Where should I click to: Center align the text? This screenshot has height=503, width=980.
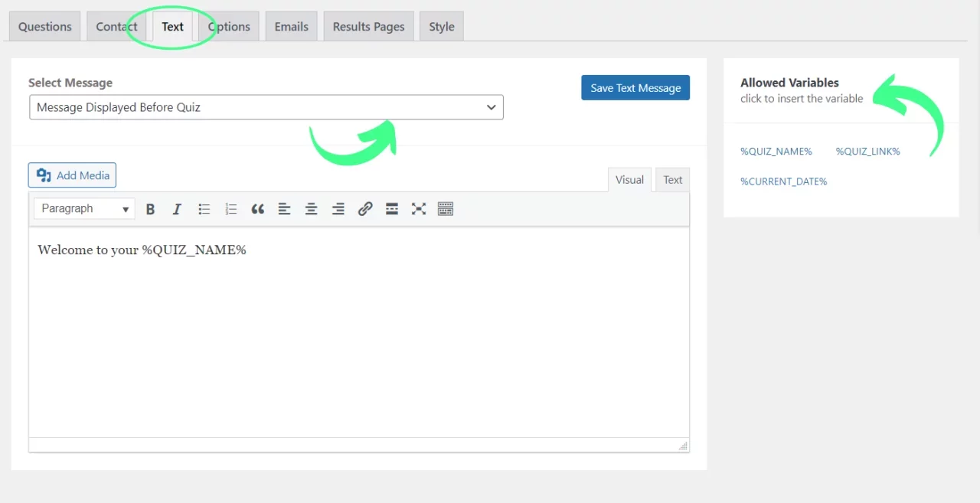click(311, 209)
